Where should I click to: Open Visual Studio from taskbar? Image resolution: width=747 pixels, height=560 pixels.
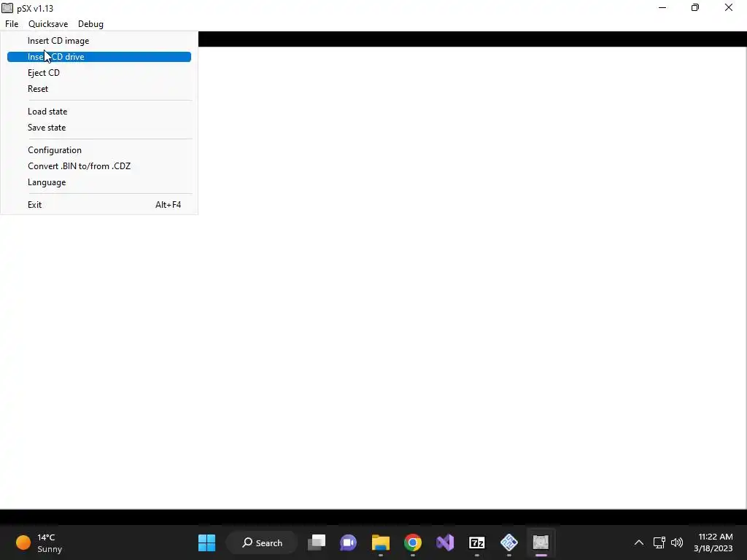(445, 542)
